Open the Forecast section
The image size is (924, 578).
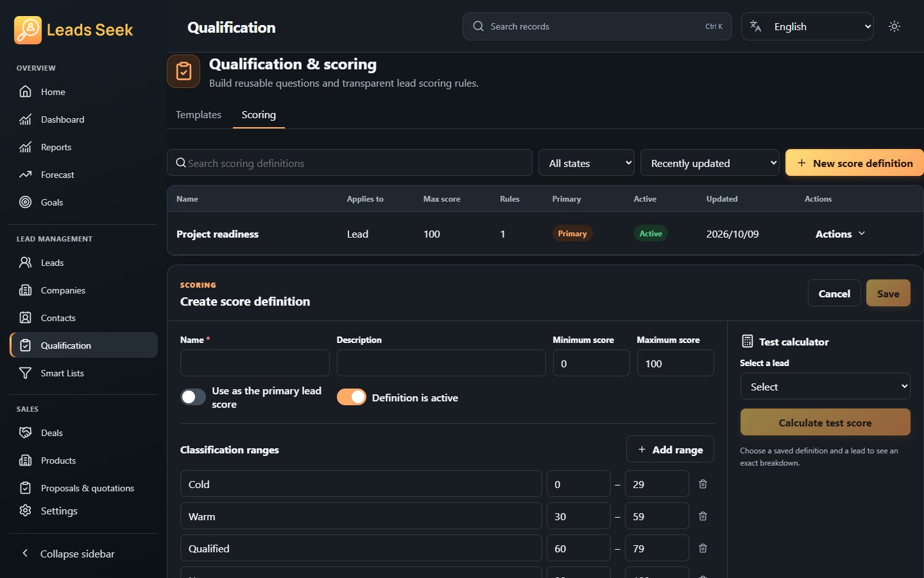pyautogui.click(x=83, y=175)
